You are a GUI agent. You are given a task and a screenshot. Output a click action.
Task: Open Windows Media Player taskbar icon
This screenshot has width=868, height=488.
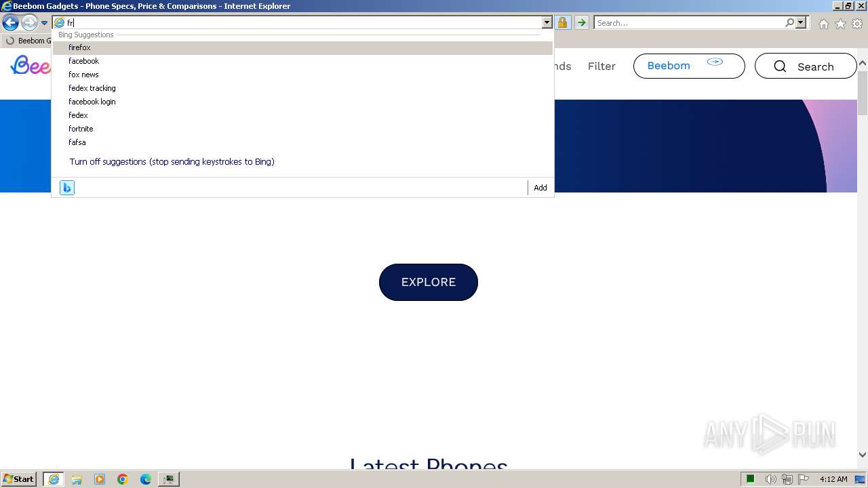[100, 479]
